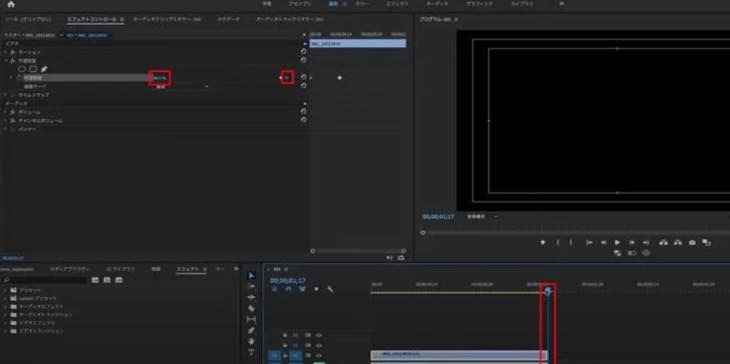Click Mark Out button in Program monitor
Viewport: 730px width, 364px height.
coord(571,243)
